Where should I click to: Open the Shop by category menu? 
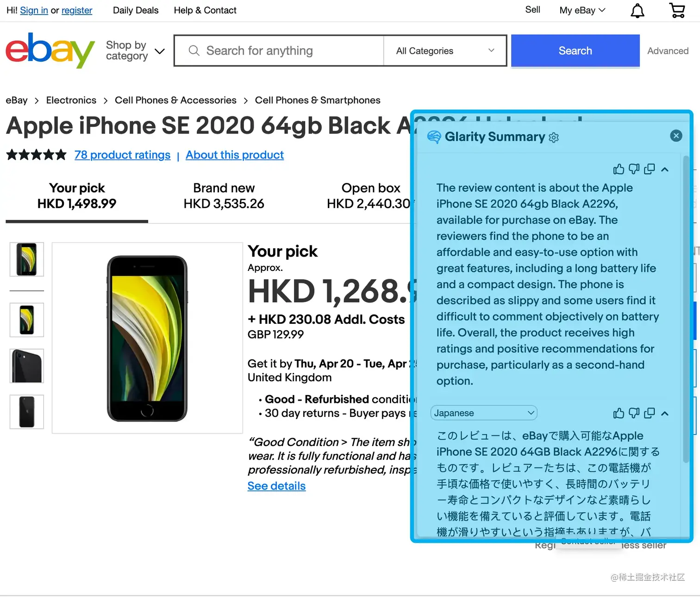135,50
